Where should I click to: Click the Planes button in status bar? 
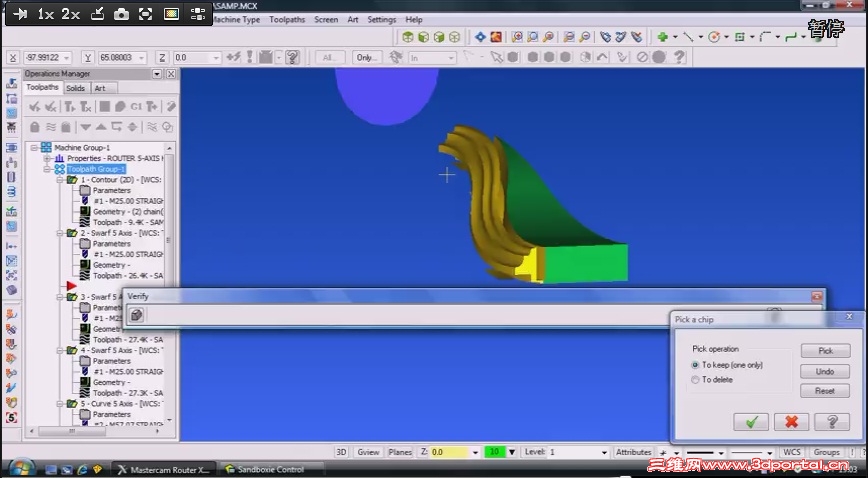coord(400,452)
